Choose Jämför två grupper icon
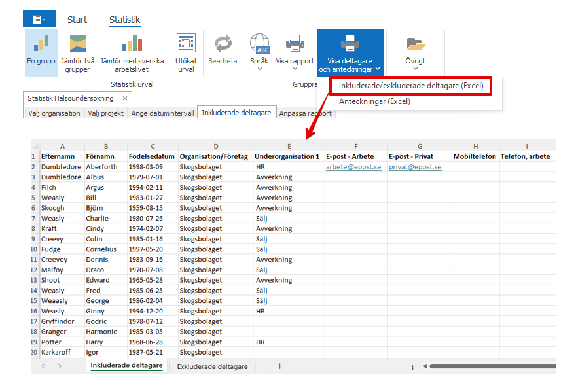The height and width of the screenshot is (392, 576). point(77,43)
